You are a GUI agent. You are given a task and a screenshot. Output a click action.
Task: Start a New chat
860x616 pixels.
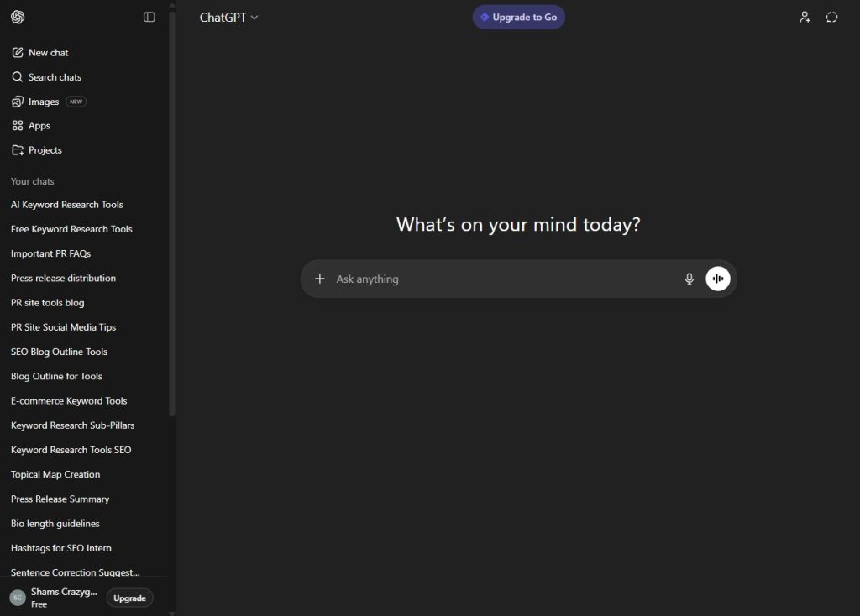coord(83,53)
